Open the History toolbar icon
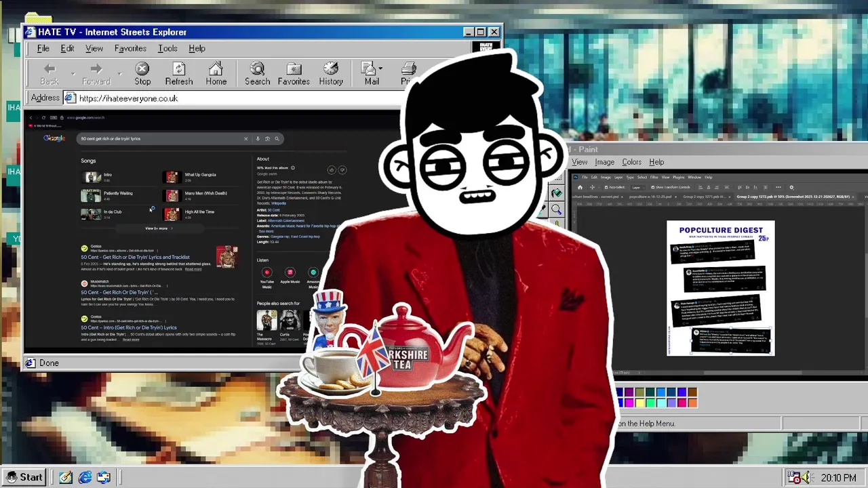This screenshot has width=868, height=488. (x=331, y=68)
